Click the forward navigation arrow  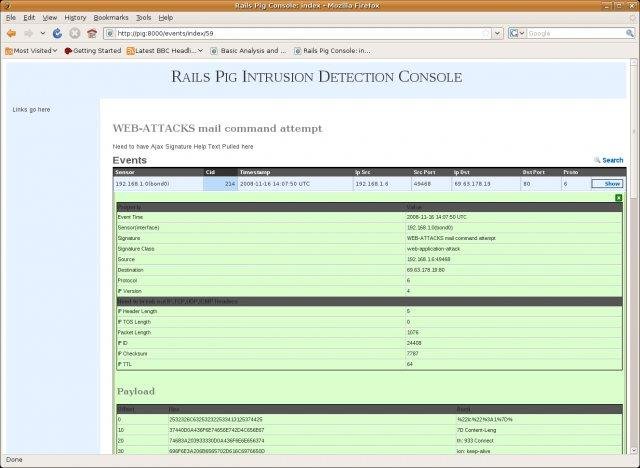(29, 33)
